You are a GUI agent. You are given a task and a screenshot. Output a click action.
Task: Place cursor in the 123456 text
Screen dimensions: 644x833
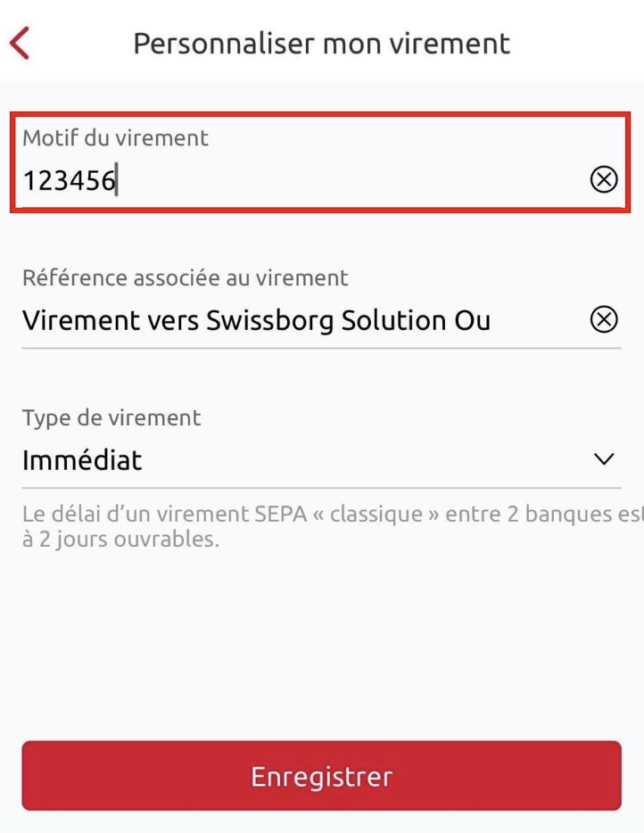click(x=69, y=181)
